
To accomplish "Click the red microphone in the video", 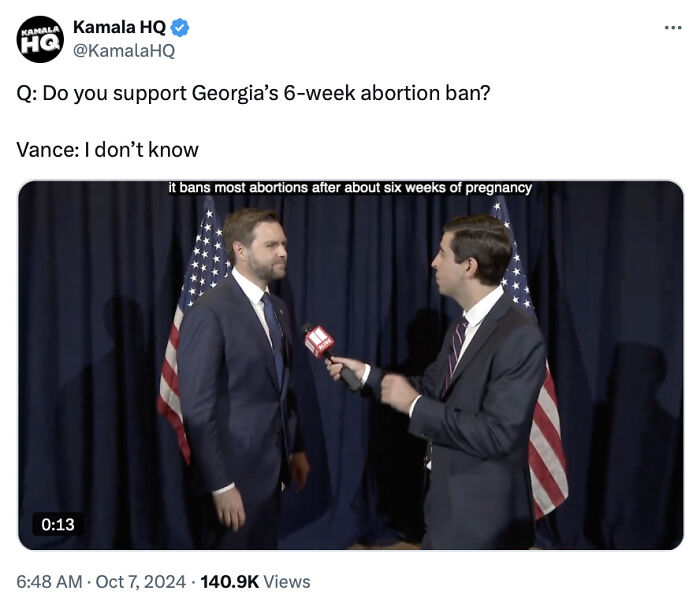I will point(320,343).
